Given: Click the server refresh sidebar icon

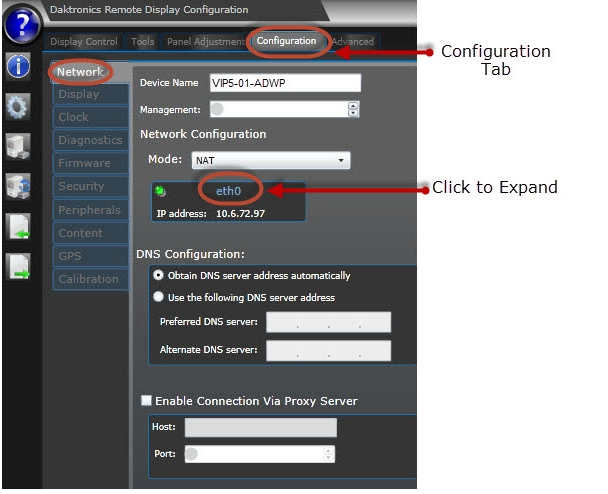Looking at the screenshot, I should 18,186.
